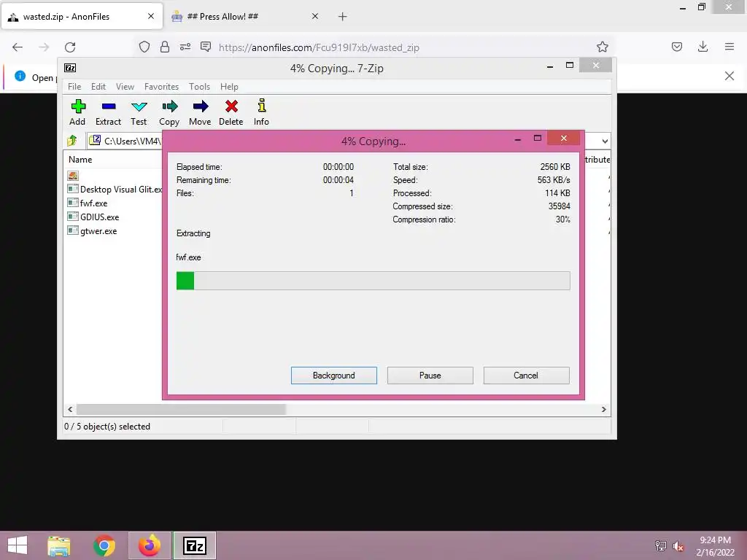The image size is (747, 560).
Task: Click the scroll right arrow of file list
Action: pos(603,410)
